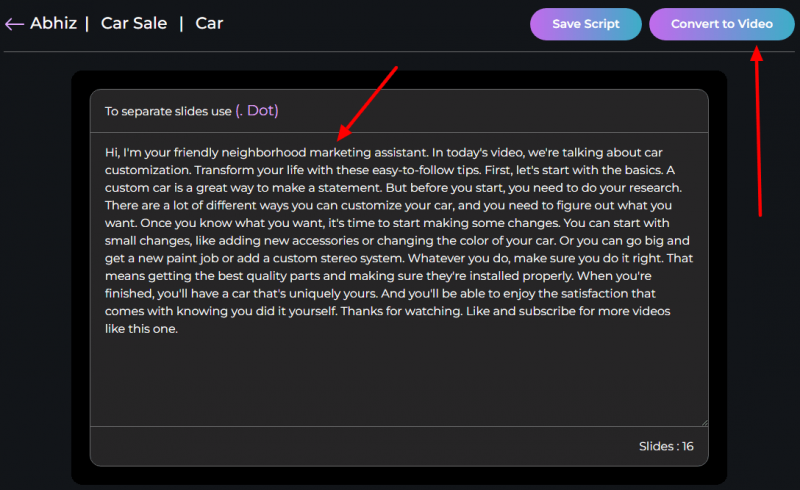Place cursor at 'Hi,' starting the script
This screenshot has height=490, width=800.
coord(106,152)
